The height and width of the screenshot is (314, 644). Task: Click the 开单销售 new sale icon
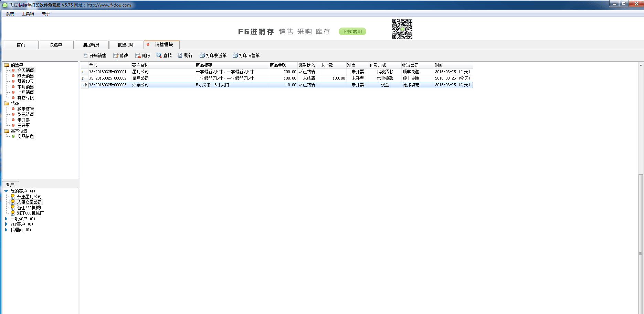click(86, 55)
